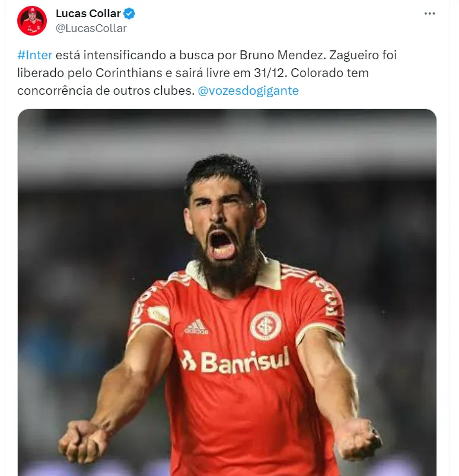Viewport: 459px width, 476px height.
Task: Follow the #Inter hashtag link
Action: click(x=35, y=55)
